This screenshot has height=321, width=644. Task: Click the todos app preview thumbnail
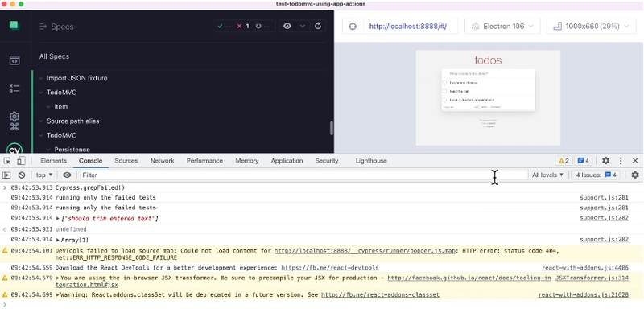(488, 97)
